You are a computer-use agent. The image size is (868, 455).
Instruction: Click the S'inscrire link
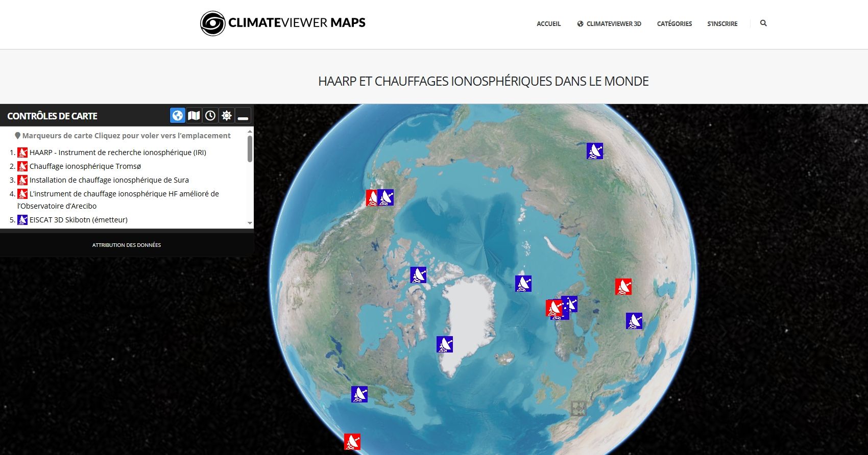(x=722, y=24)
